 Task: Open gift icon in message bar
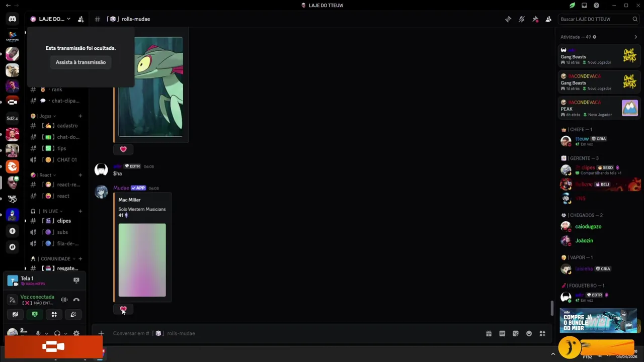coord(489,333)
